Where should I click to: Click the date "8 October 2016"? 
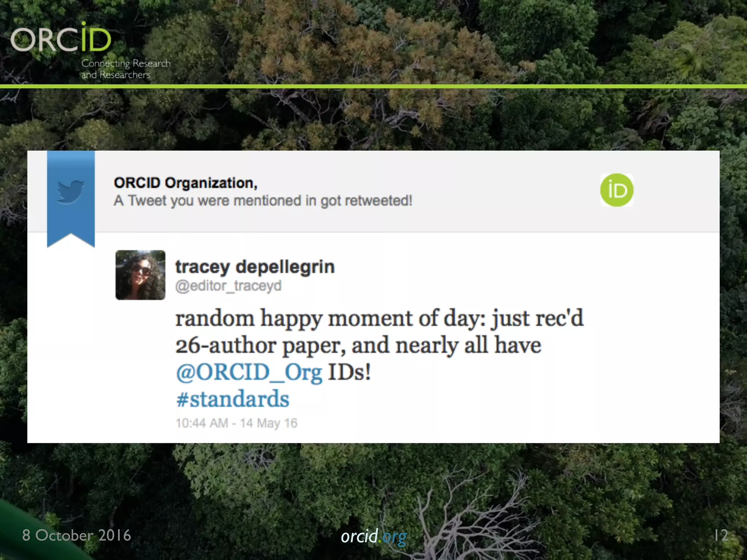coord(77,535)
